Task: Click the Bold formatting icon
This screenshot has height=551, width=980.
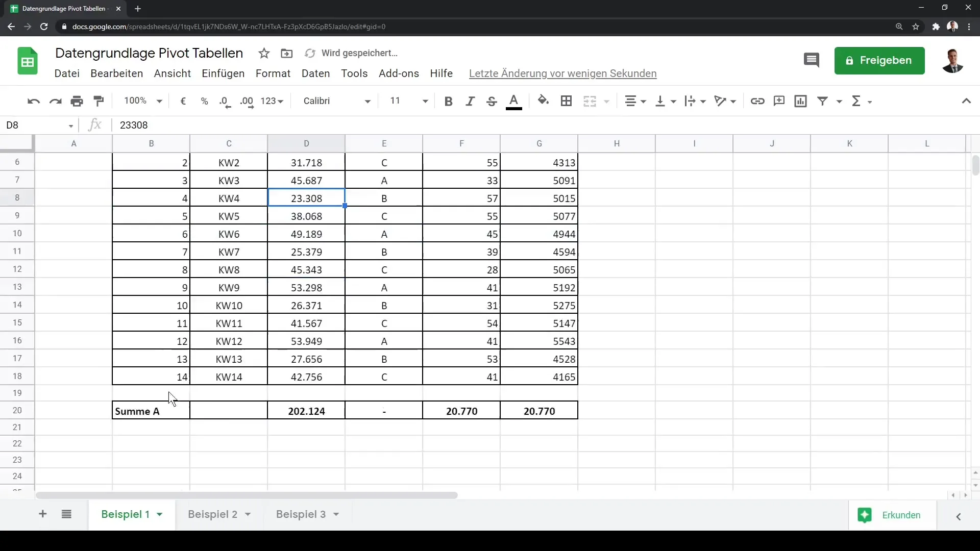Action: coord(448,101)
